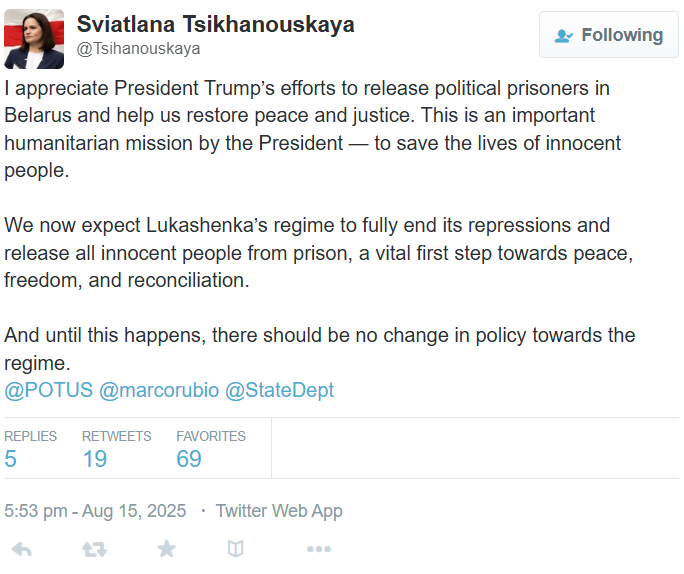Click the sentence about no policy change
Screen dimensions: 684x574
point(320,349)
